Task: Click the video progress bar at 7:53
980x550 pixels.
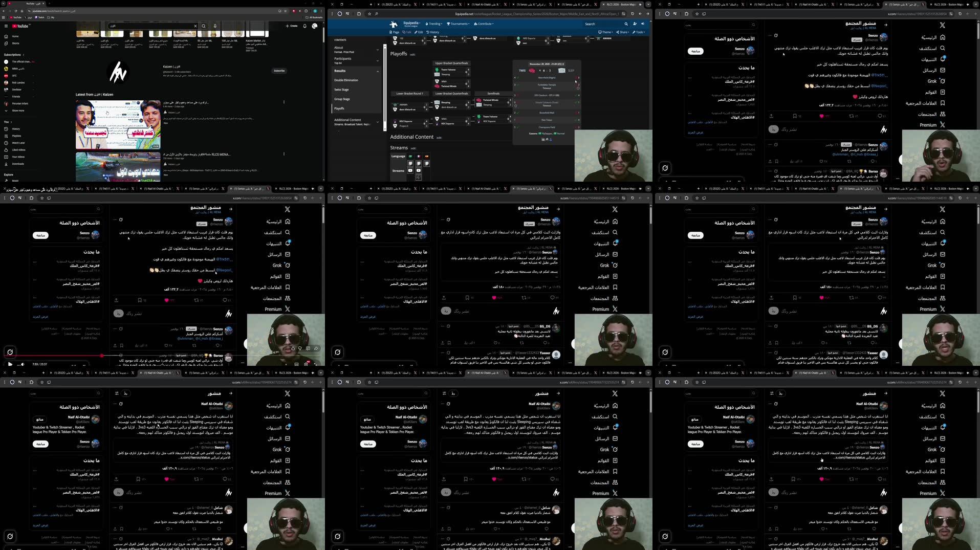Action: coord(102,356)
